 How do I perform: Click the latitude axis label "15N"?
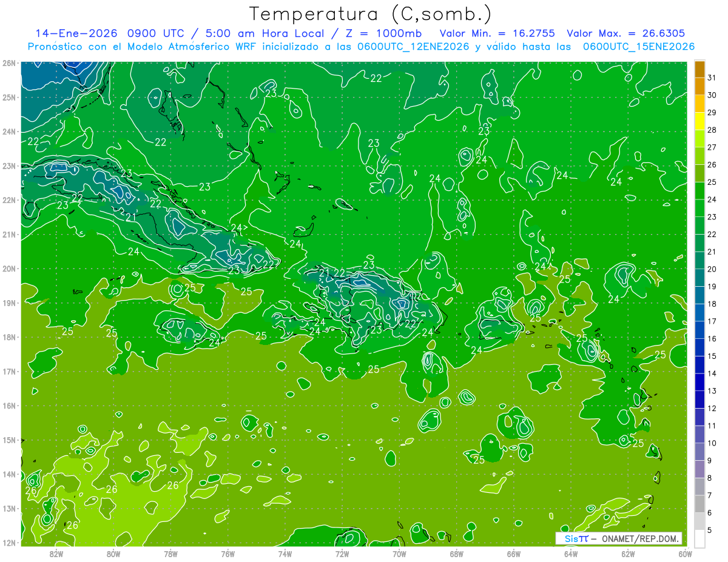coord(9,440)
